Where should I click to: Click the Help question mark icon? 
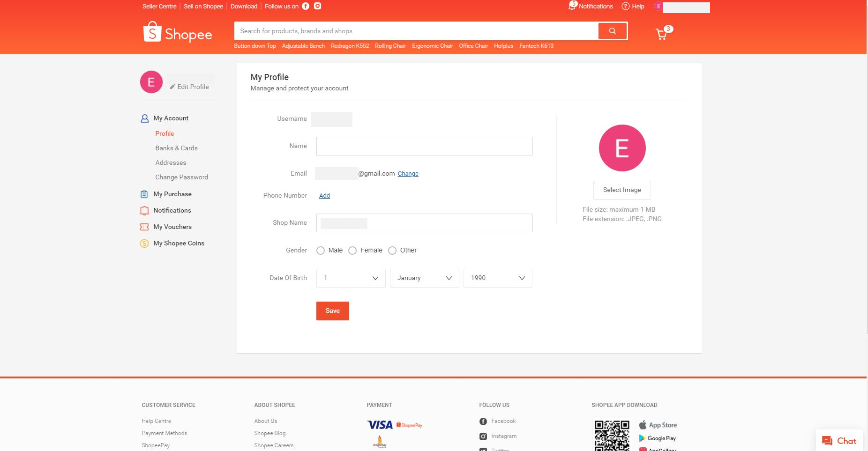(625, 6)
